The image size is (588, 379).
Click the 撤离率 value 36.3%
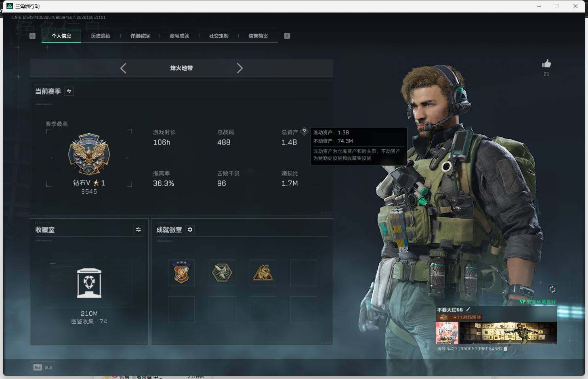pyautogui.click(x=164, y=184)
